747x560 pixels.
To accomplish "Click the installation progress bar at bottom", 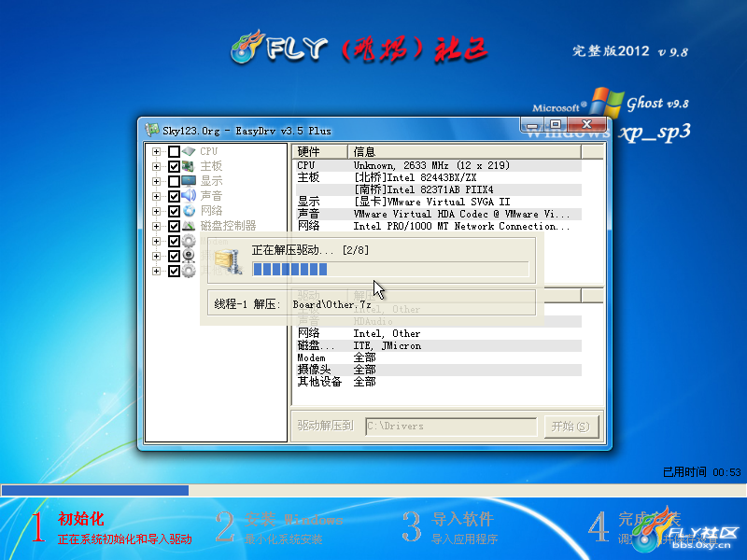I will click(373, 490).
